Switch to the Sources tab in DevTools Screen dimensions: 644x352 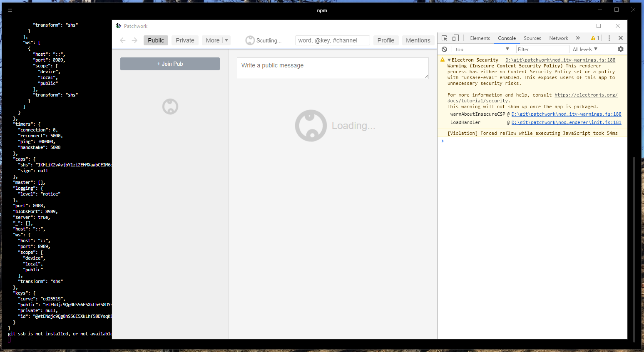click(532, 38)
